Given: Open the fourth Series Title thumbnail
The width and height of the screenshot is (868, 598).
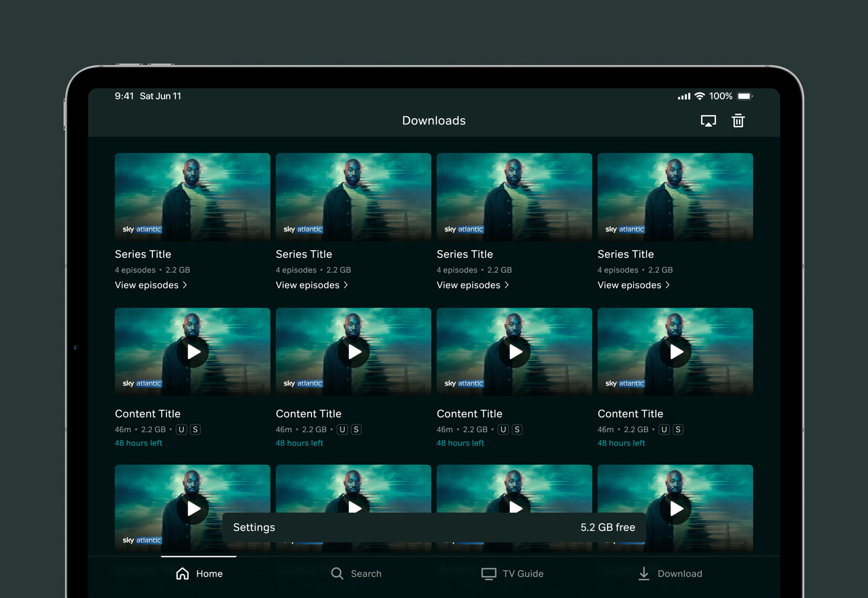Looking at the screenshot, I should click(675, 197).
